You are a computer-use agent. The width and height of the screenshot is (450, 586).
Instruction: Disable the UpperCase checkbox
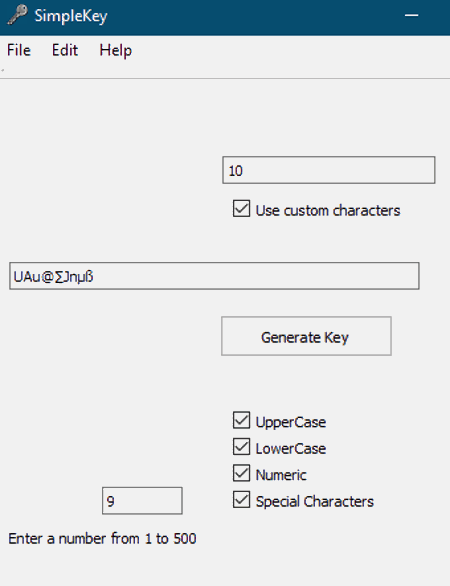click(241, 420)
